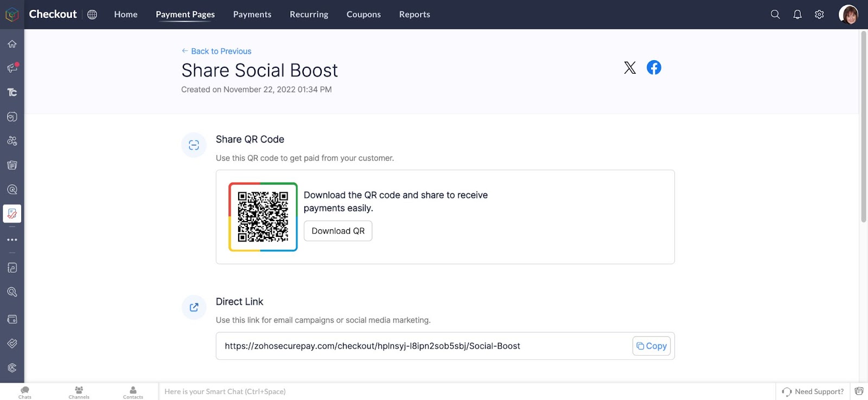Screen dimensions: 868x400
Task: Open the wallet sidebar icon
Action: (x=12, y=319)
